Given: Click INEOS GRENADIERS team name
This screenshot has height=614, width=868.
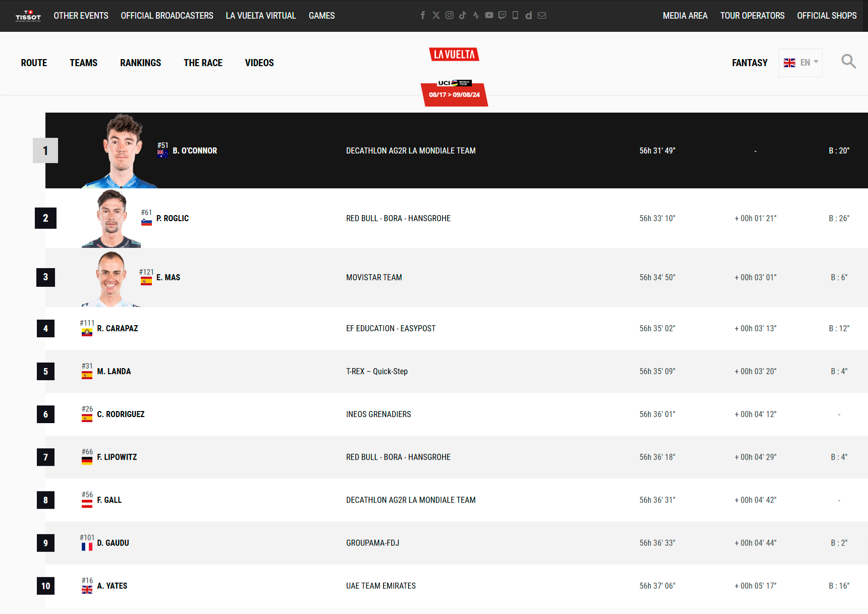Looking at the screenshot, I should click(x=378, y=414).
